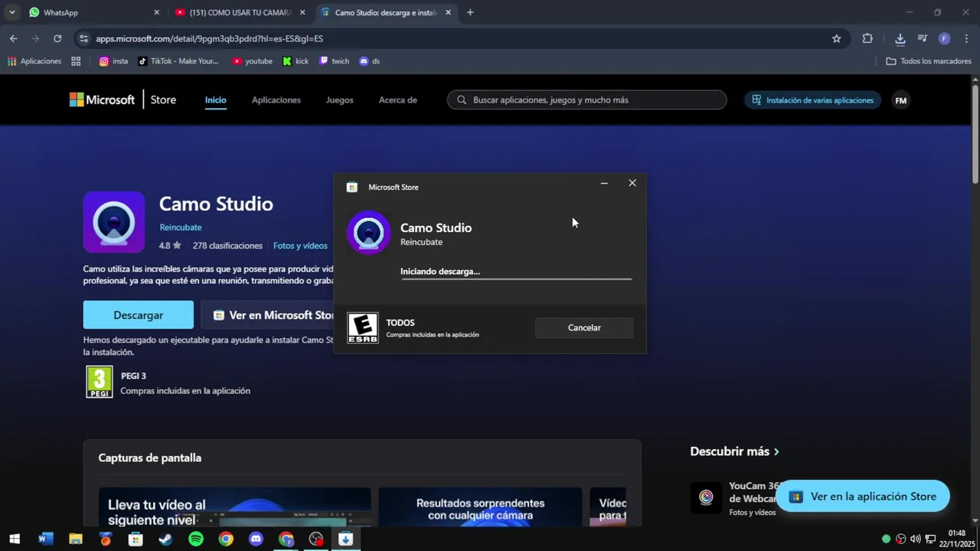Open the Juegos tab
Screen dimensions: 980x551
coord(340,99)
